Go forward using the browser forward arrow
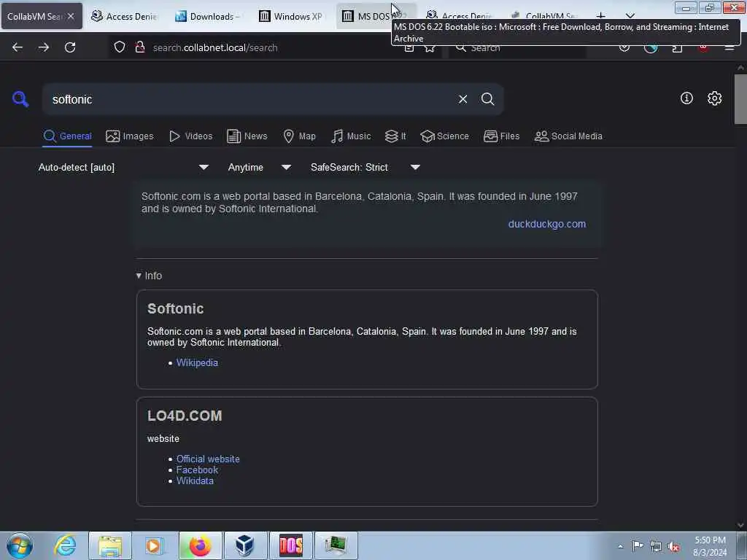 (43, 47)
